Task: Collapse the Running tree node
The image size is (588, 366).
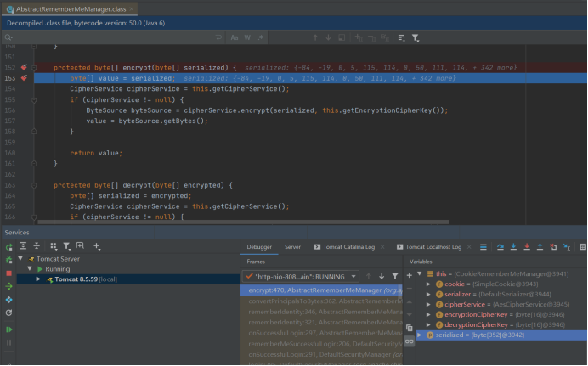Action: (30, 269)
